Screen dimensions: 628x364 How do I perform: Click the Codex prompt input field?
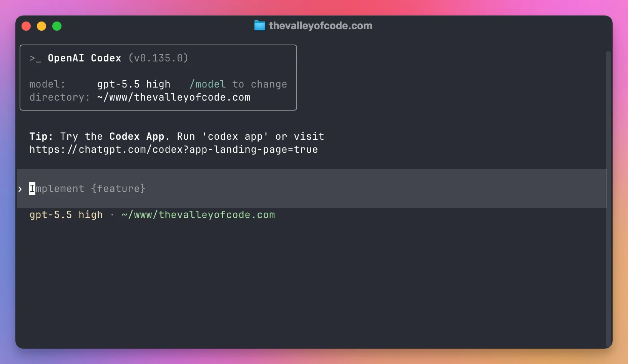312,189
